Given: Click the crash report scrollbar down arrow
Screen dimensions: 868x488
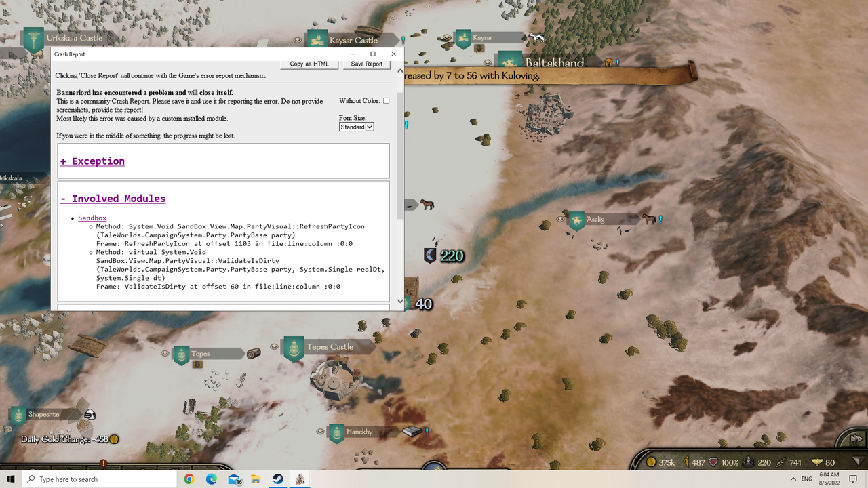Looking at the screenshot, I should coord(400,301).
